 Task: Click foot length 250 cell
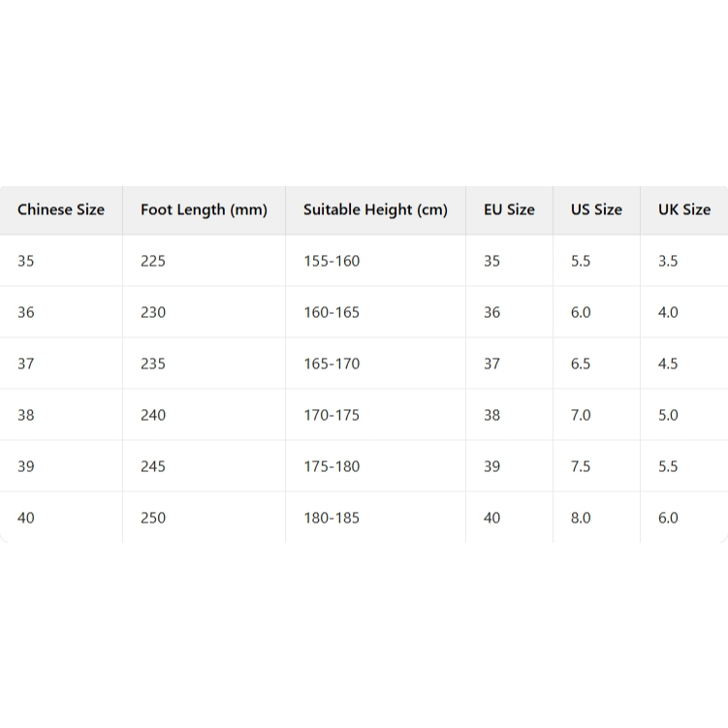tap(204, 518)
